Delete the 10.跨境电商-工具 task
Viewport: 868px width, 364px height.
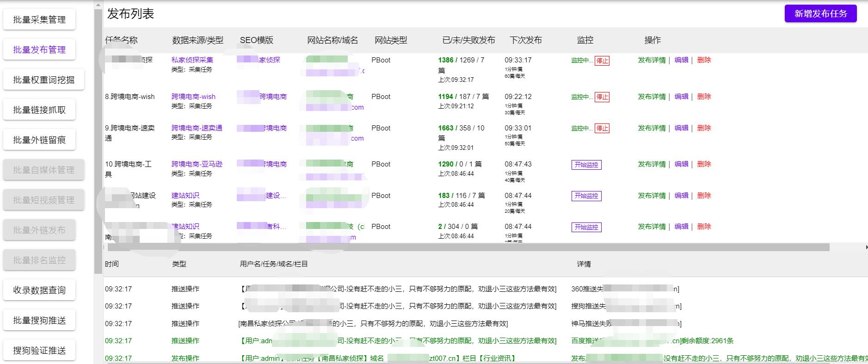tap(704, 164)
